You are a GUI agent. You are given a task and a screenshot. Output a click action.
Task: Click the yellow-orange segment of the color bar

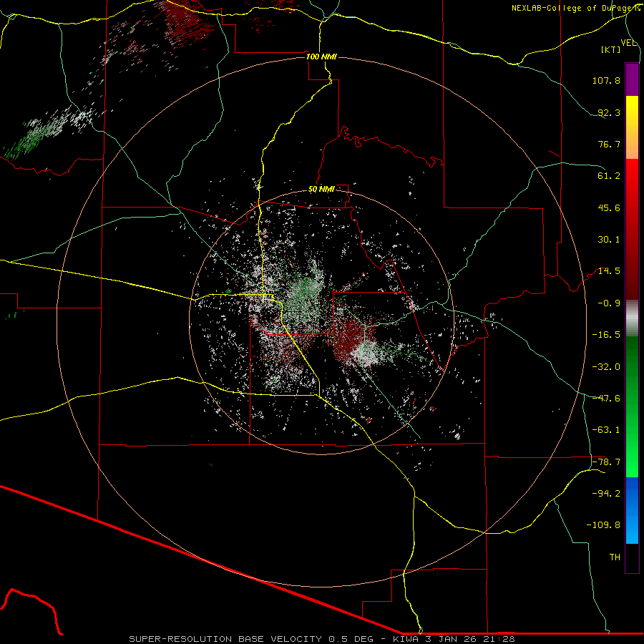632,127
